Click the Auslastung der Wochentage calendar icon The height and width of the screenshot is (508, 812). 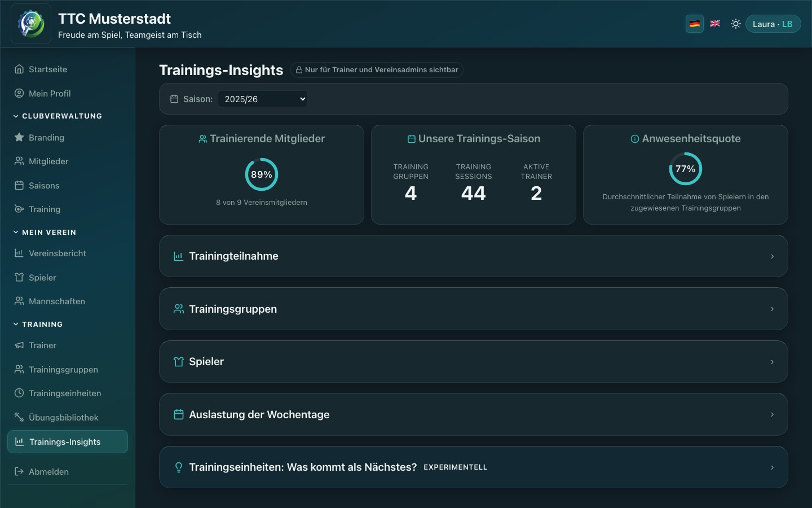point(179,414)
